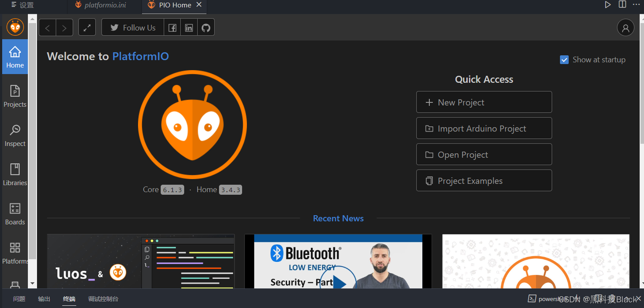The image size is (644, 308).
Task: Click the sidebar scroll up arrow
Action: point(32,18)
